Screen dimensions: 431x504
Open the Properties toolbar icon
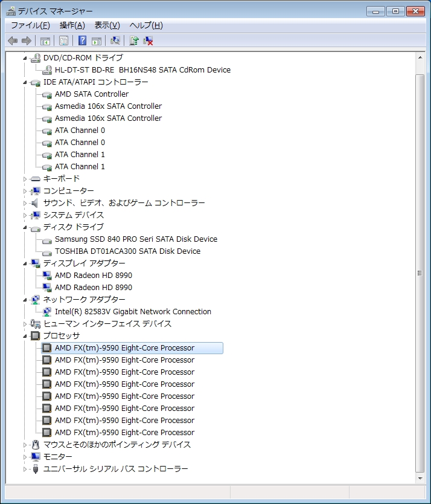(x=63, y=41)
